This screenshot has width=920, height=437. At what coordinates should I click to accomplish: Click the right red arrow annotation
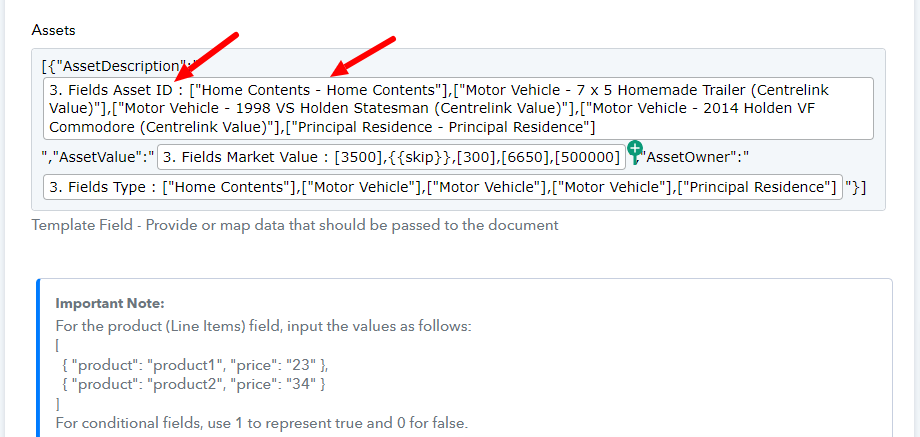pyautogui.click(x=364, y=56)
